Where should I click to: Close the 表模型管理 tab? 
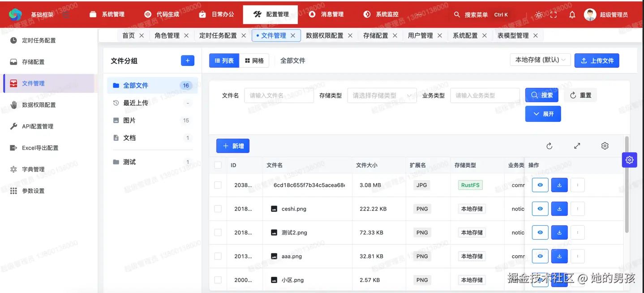[x=536, y=35]
